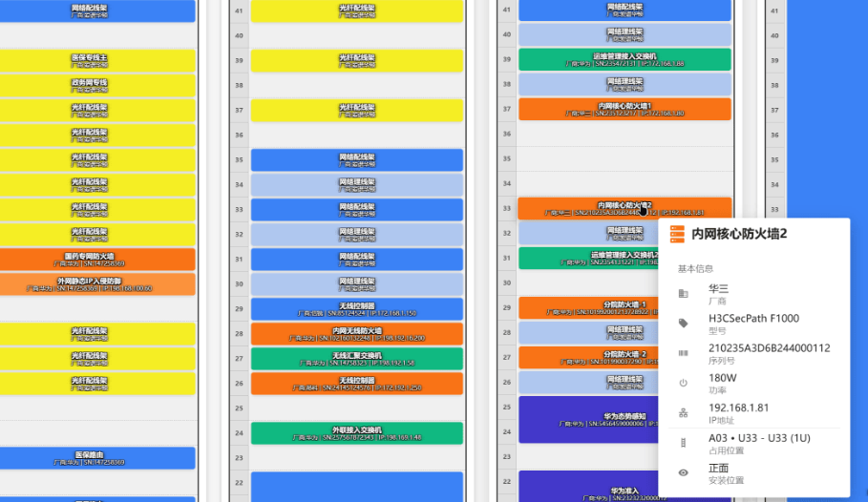This screenshot has width=868, height=502.
Task: Select the 分院防火墙-2 device at U27
Action: coord(588,358)
